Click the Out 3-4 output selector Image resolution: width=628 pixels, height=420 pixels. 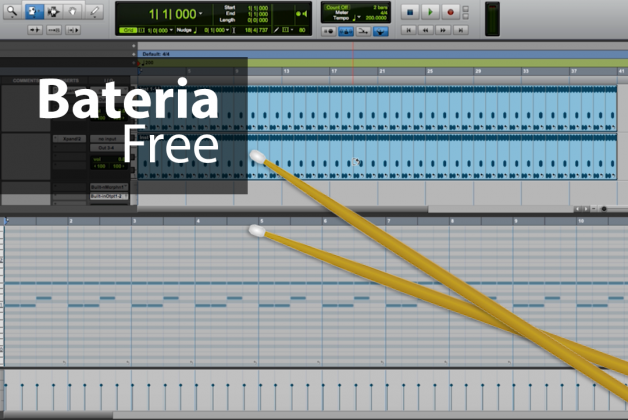pyautogui.click(x=104, y=147)
